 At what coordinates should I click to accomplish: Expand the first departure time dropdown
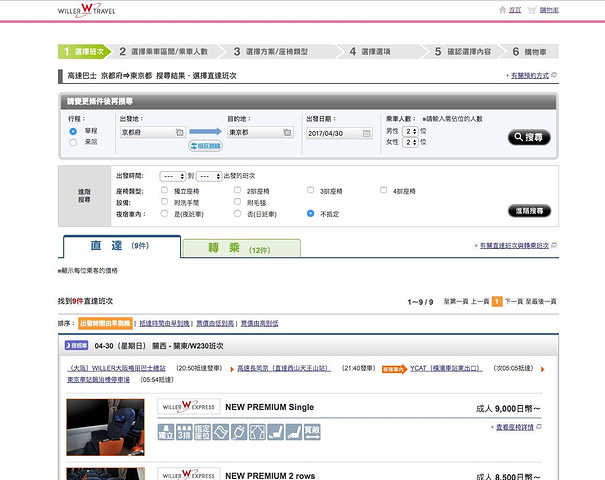tap(173, 175)
